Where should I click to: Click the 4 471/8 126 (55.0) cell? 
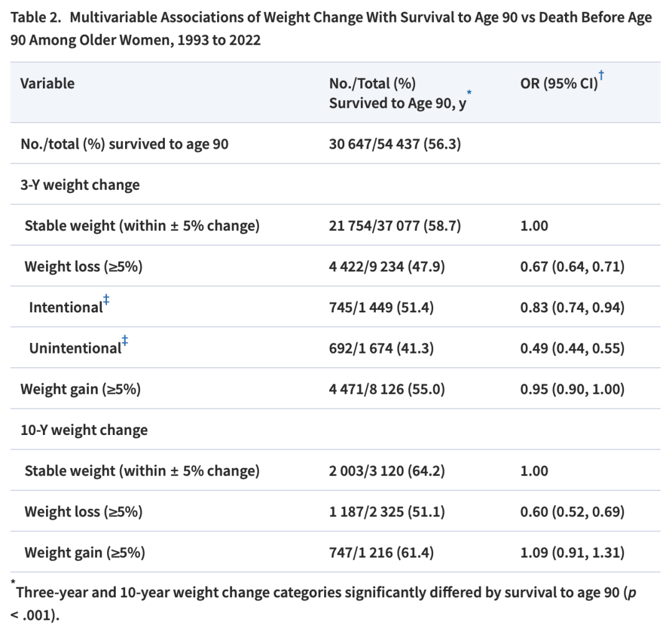click(386, 390)
